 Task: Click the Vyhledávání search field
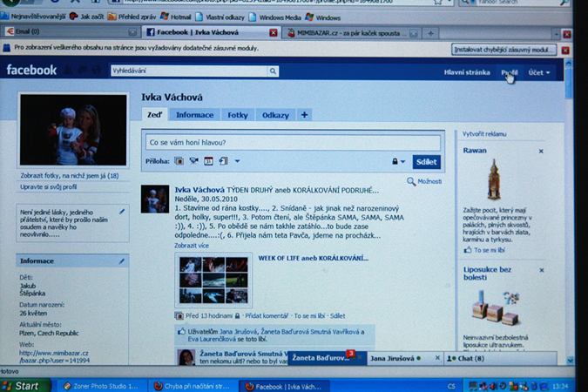pyautogui.click(x=189, y=71)
